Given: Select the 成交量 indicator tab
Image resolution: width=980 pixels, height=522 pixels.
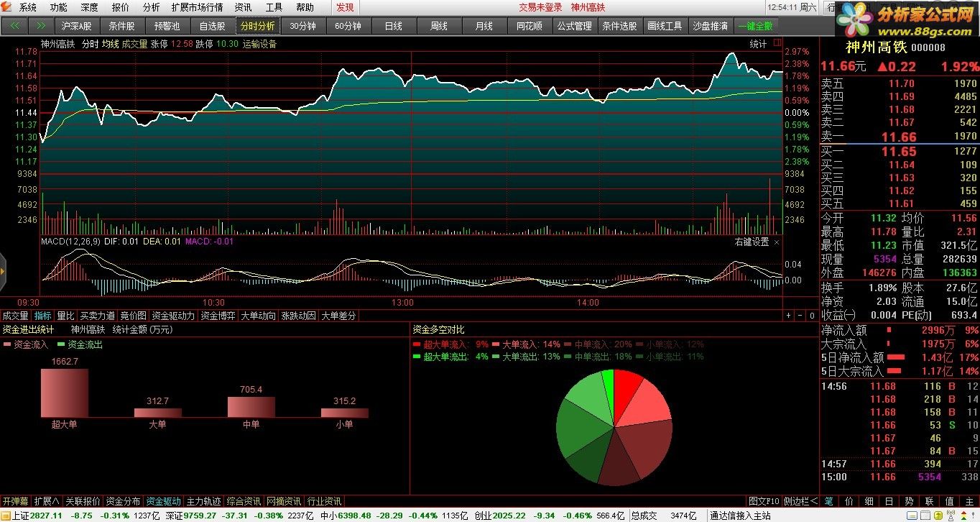Looking at the screenshot, I should 16,316.
